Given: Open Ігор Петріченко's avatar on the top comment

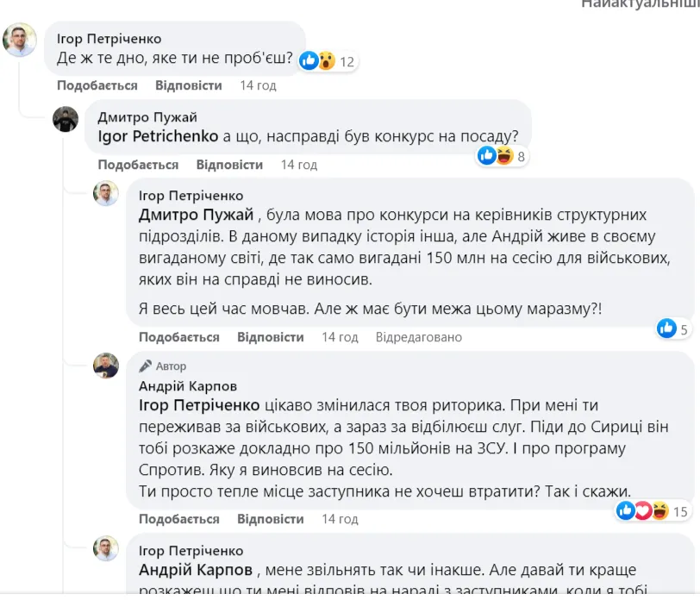Looking at the screenshot, I should coord(20,40).
